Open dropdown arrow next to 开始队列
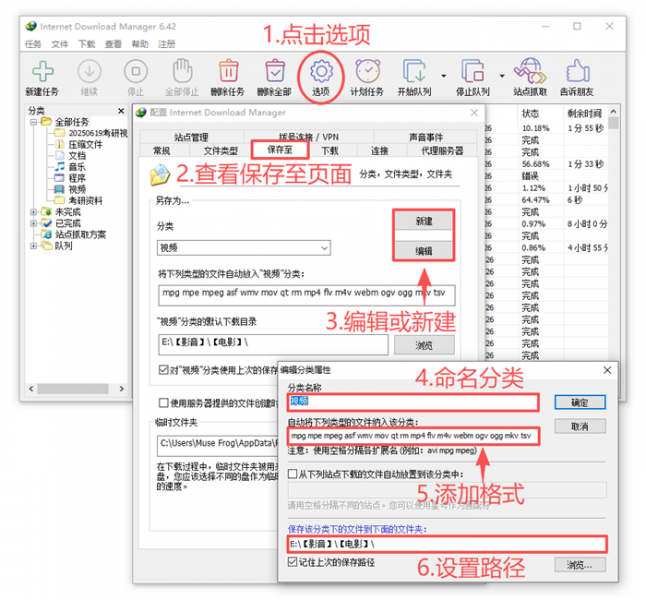 click(444, 76)
